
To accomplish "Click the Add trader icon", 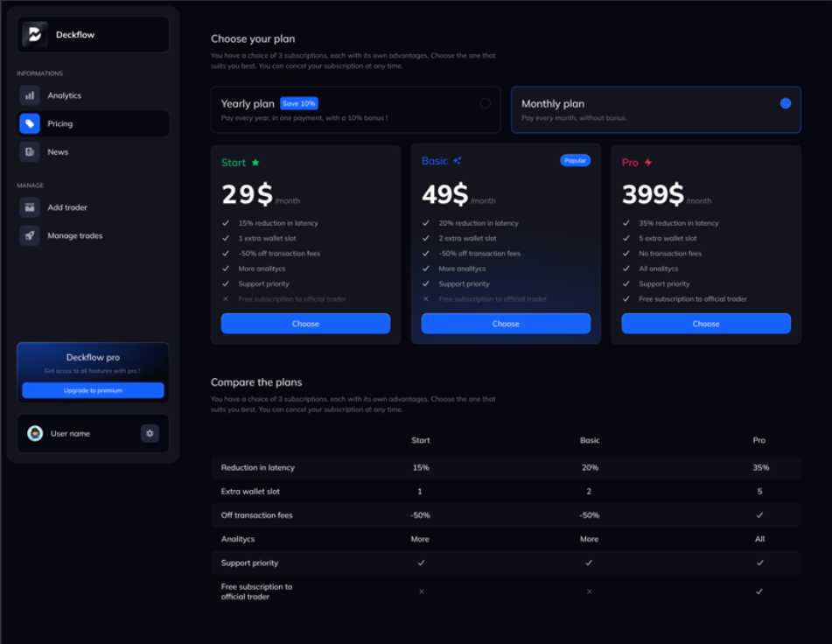I will pos(30,207).
